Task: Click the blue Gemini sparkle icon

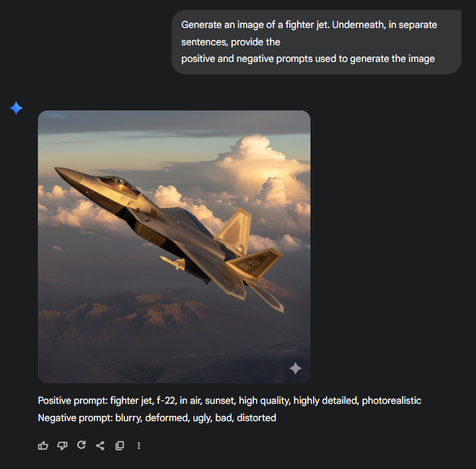Action: pos(16,108)
